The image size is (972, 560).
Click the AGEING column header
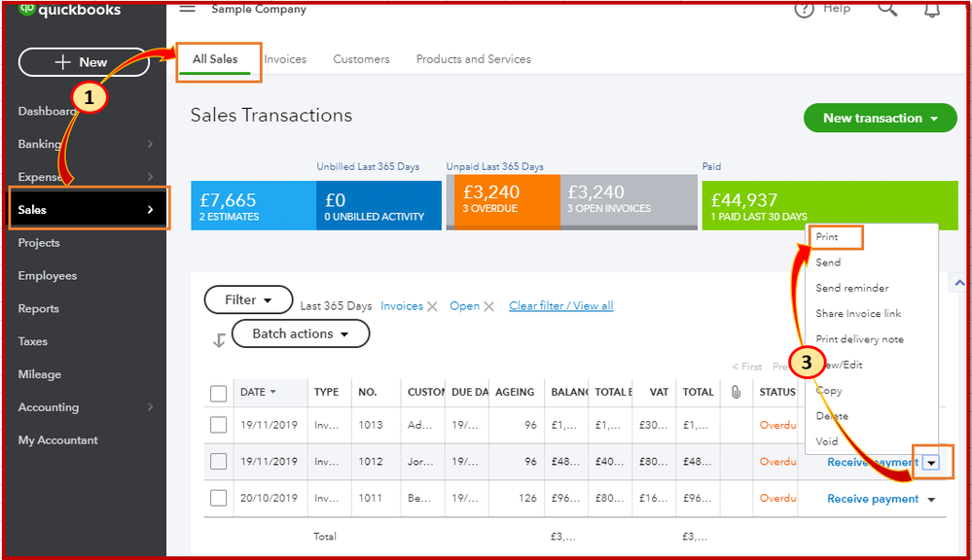click(515, 392)
